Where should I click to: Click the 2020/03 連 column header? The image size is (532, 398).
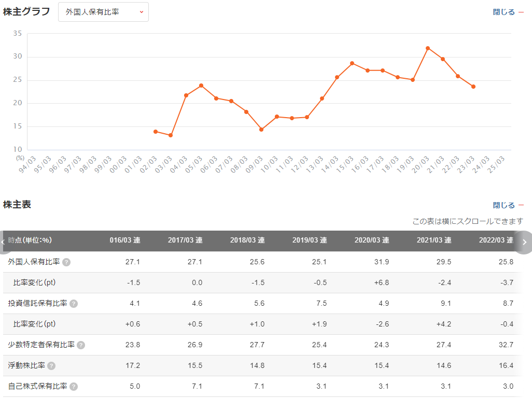pos(372,240)
